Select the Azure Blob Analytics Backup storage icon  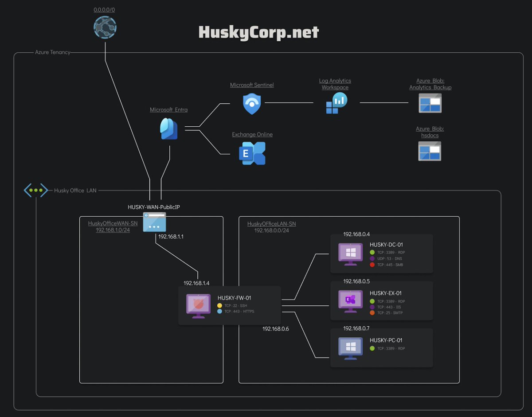430,103
